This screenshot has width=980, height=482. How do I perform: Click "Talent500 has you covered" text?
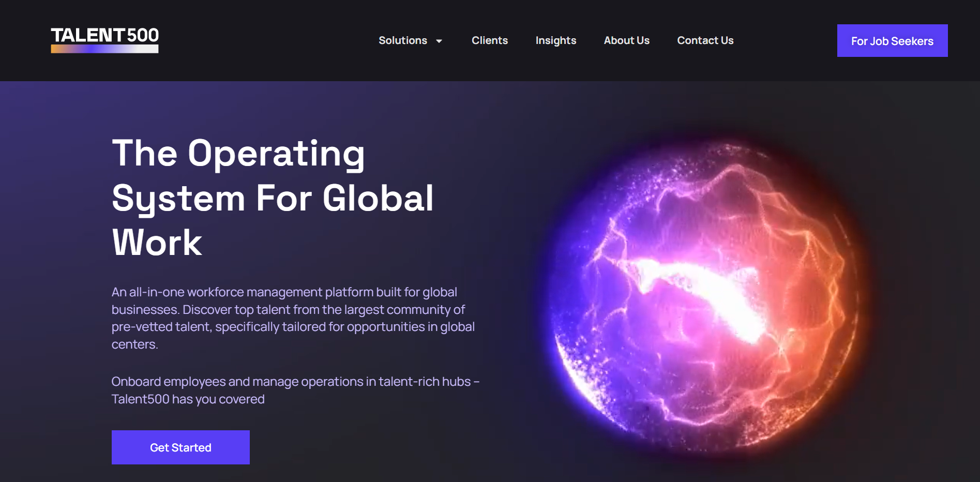tap(188, 399)
